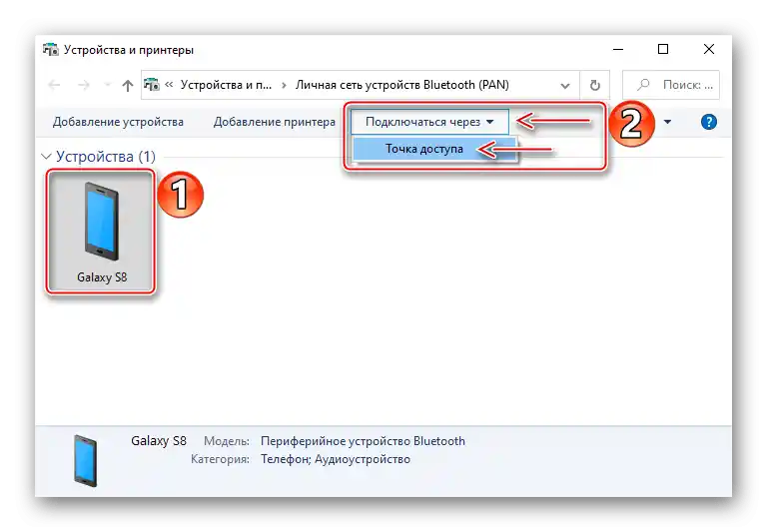Click the address bar folder icon
The width and height of the screenshot is (767, 532).
pyautogui.click(x=152, y=85)
